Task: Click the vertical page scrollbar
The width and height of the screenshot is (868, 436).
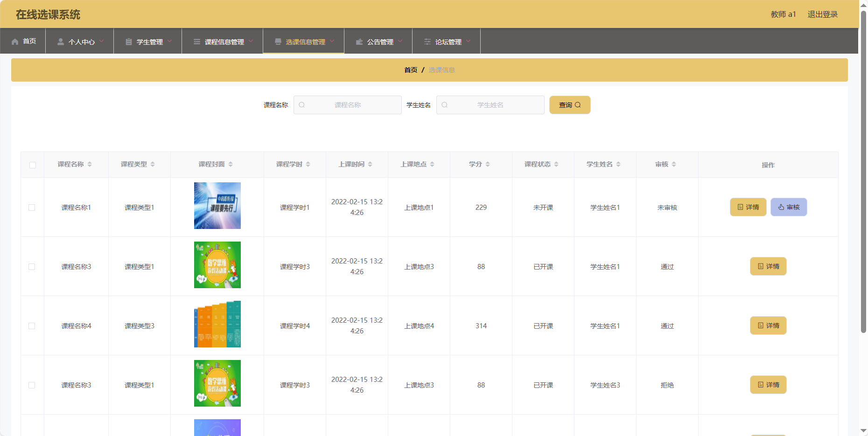Action: (863, 172)
